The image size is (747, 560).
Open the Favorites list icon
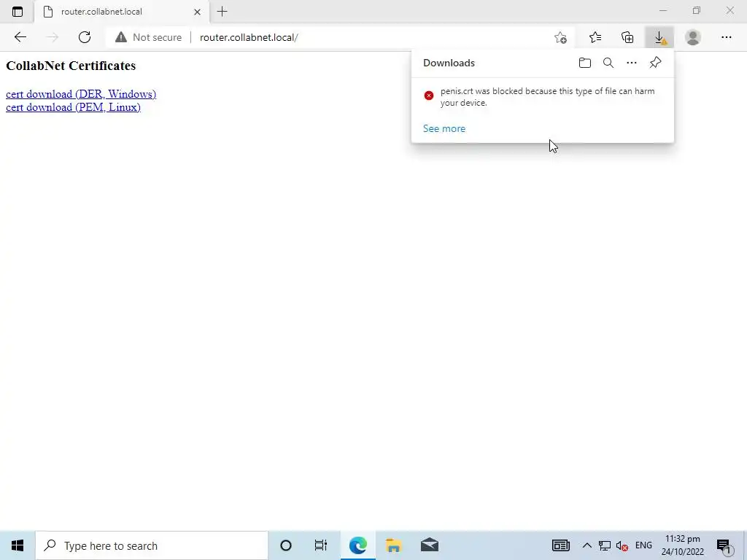click(595, 37)
